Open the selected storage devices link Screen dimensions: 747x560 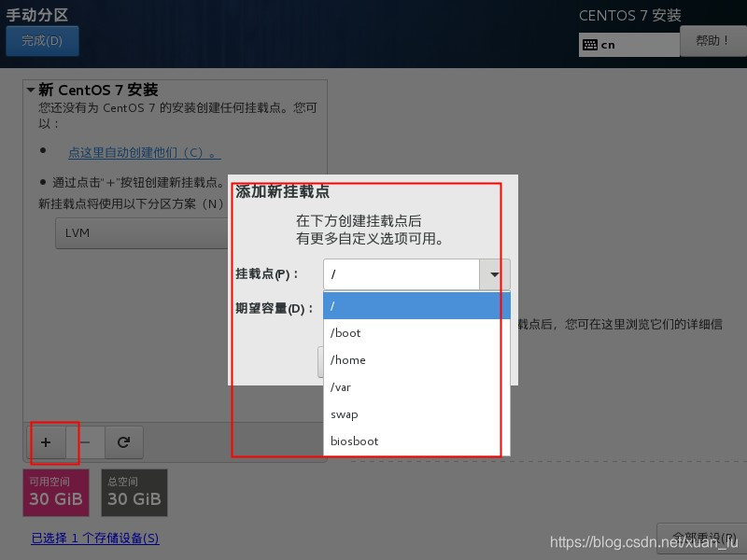95,539
